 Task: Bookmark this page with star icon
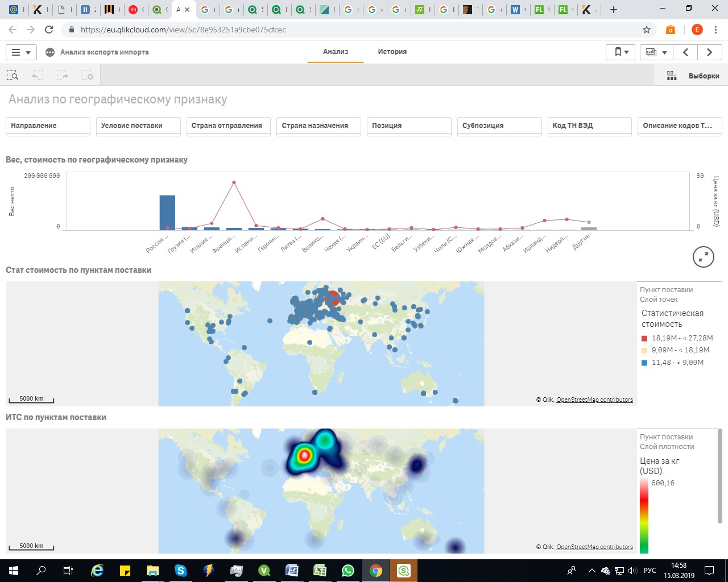point(647,30)
